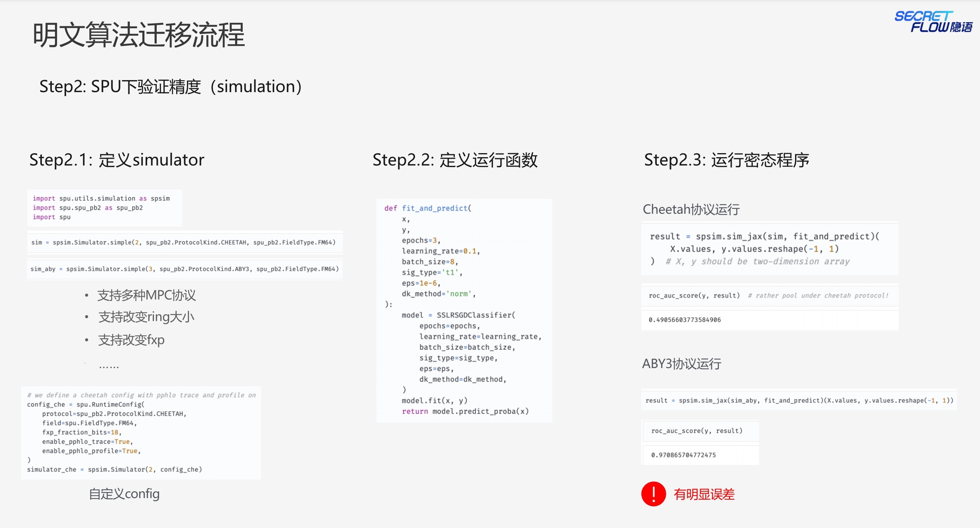
Task: Click the '支持改变fxp' bullet point
Action: [x=131, y=340]
